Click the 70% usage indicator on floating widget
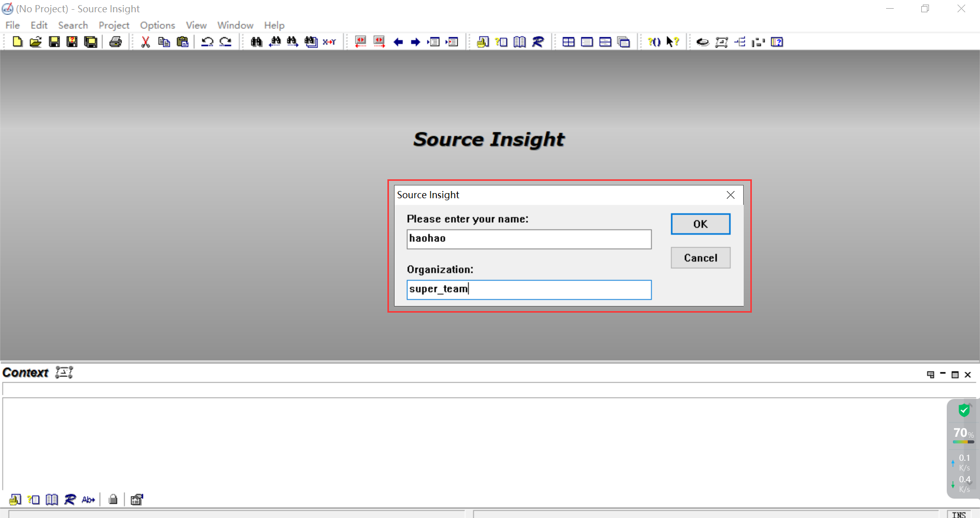Screen dimensions: 980x518 (964, 434)
